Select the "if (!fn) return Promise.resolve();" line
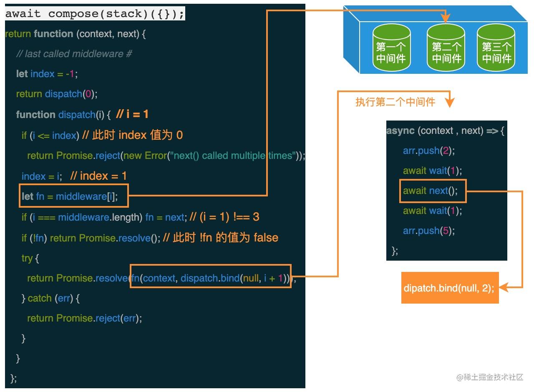The image size is (534, 392). [x=91, y=238]
